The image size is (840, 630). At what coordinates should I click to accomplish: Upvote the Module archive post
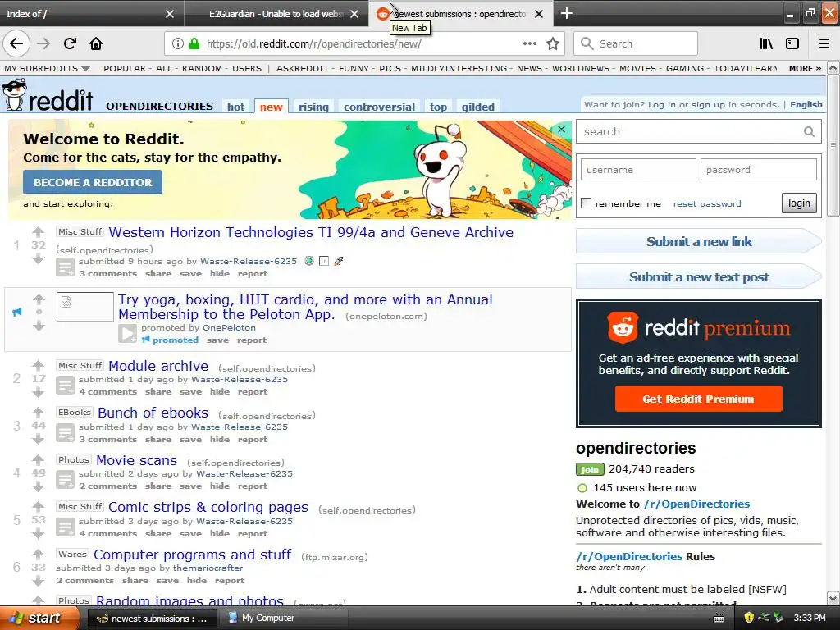click(38, 365)
